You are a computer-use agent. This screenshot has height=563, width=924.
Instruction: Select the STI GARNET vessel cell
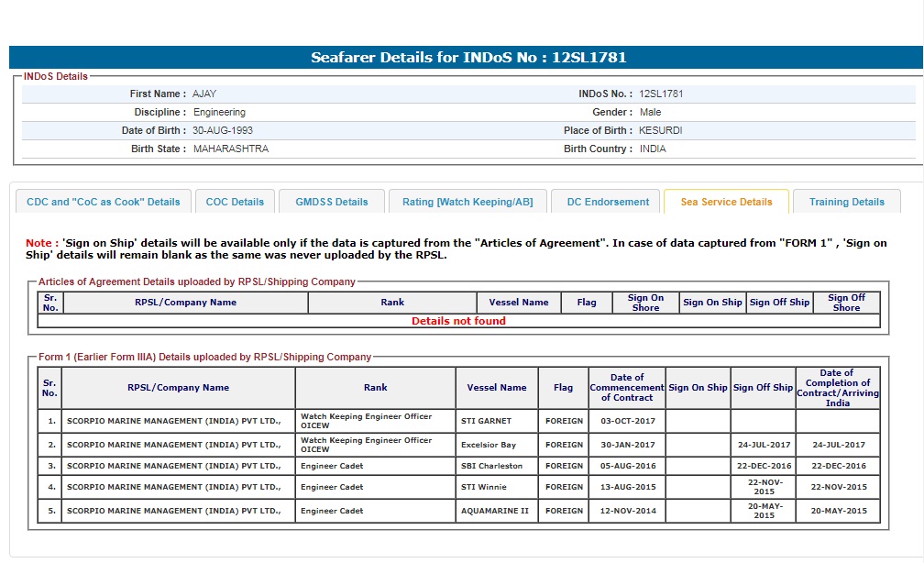coord(487,421)
